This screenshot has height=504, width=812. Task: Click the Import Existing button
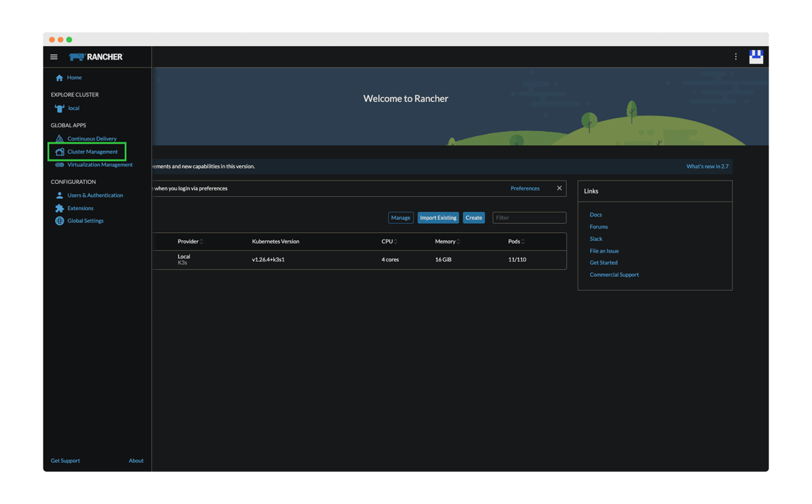coord(438,218)
